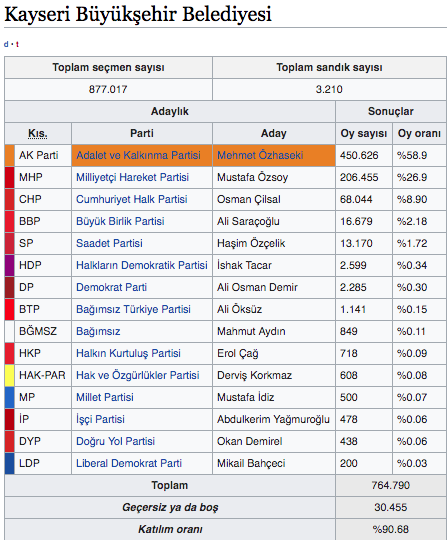The width and height of the screenshot is (447, 540).
Task: Visit Halkların Demokratik Partisi page
Action: [x=142, y=265]
